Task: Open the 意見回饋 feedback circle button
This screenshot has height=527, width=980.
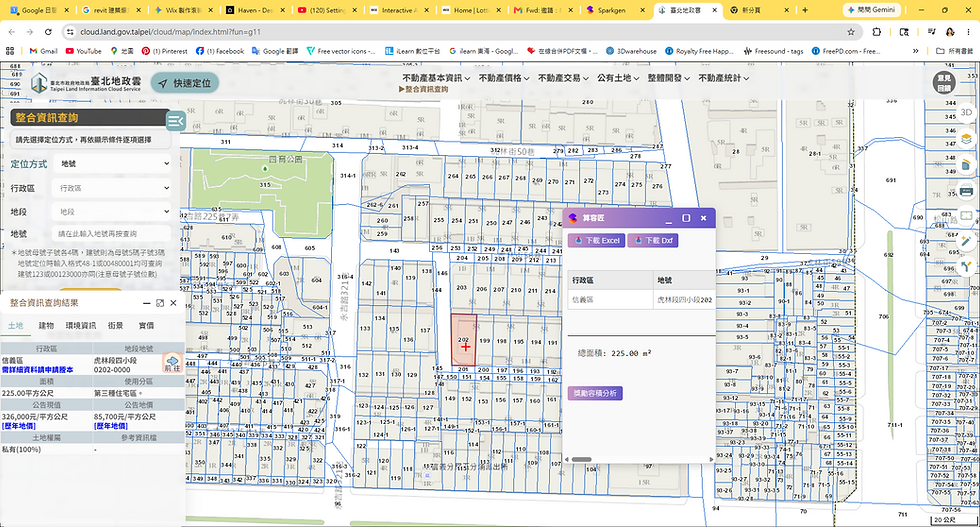Action: tap(944, 83)
